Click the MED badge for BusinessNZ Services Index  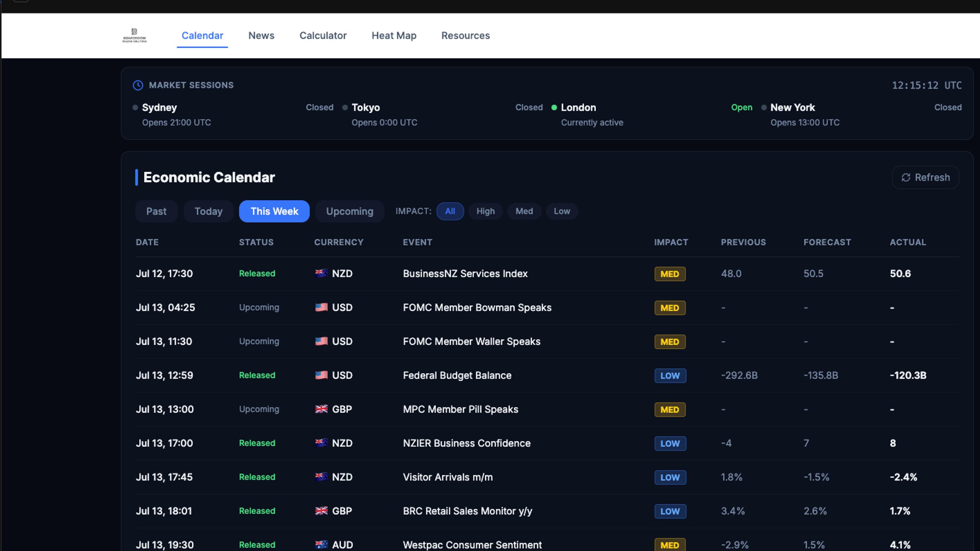pos(670,274)
